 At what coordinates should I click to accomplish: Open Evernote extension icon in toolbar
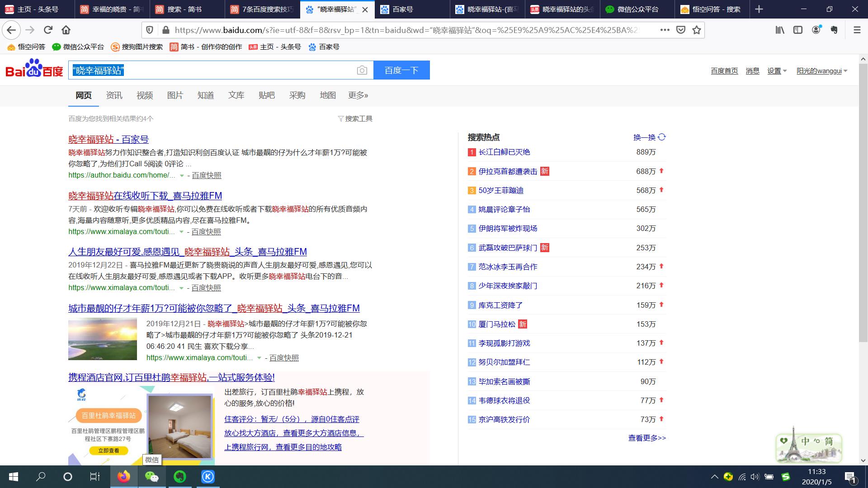coord(834,30)
